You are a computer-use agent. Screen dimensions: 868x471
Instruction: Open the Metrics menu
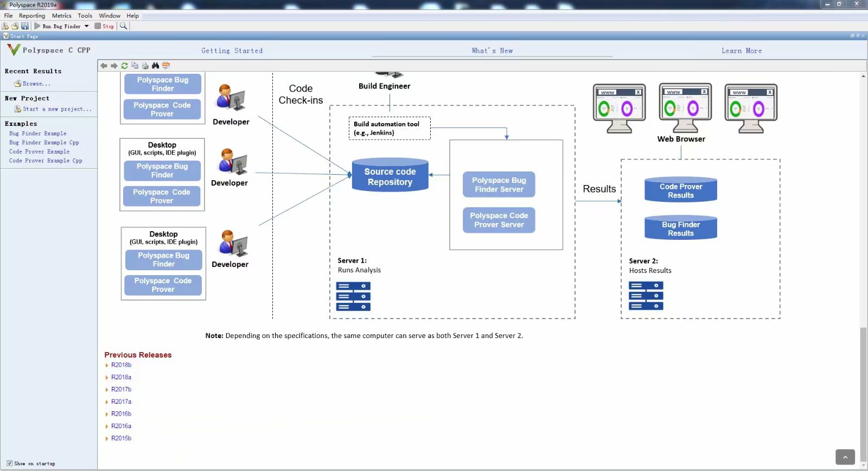[61, 16]
